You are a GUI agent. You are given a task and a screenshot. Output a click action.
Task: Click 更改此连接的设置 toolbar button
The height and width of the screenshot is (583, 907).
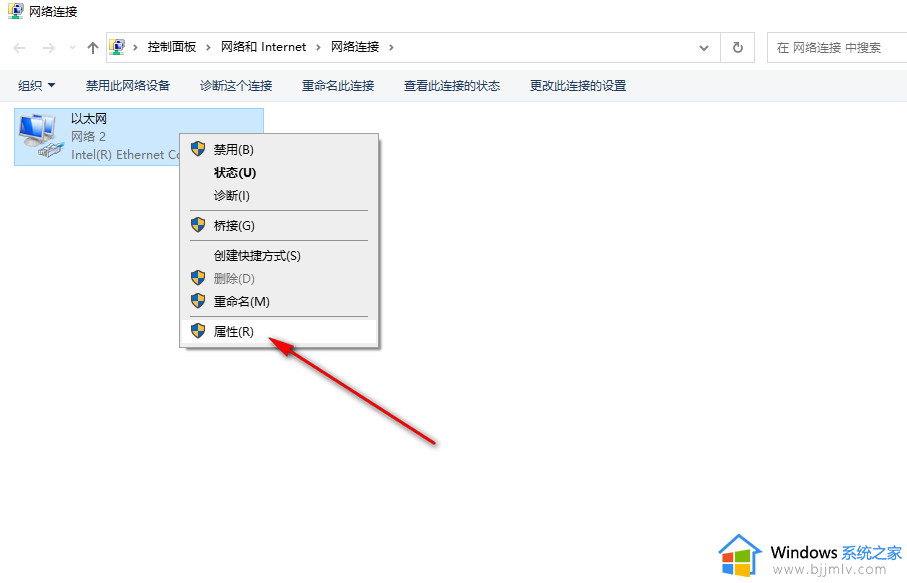pyautogui.click(x=578, y=86)
